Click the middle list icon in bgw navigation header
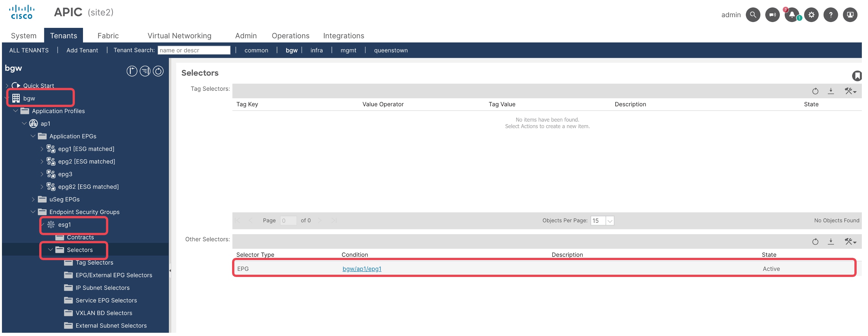 (x=145, y=71)
